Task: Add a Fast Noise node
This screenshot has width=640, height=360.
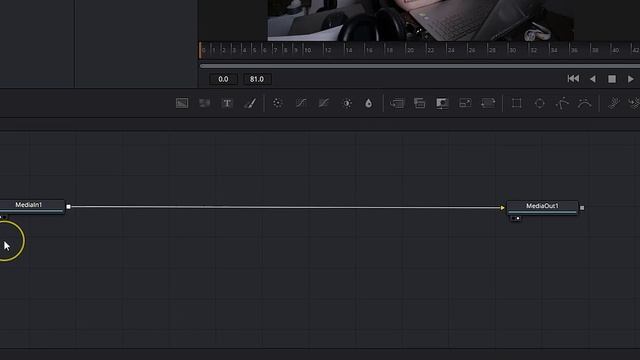Action: [204, 103]
